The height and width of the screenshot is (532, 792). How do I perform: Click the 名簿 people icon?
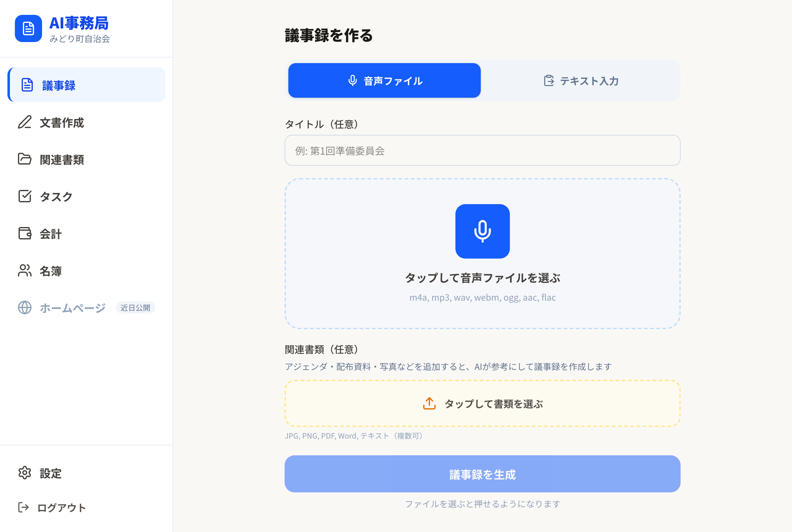pos(25,270)
